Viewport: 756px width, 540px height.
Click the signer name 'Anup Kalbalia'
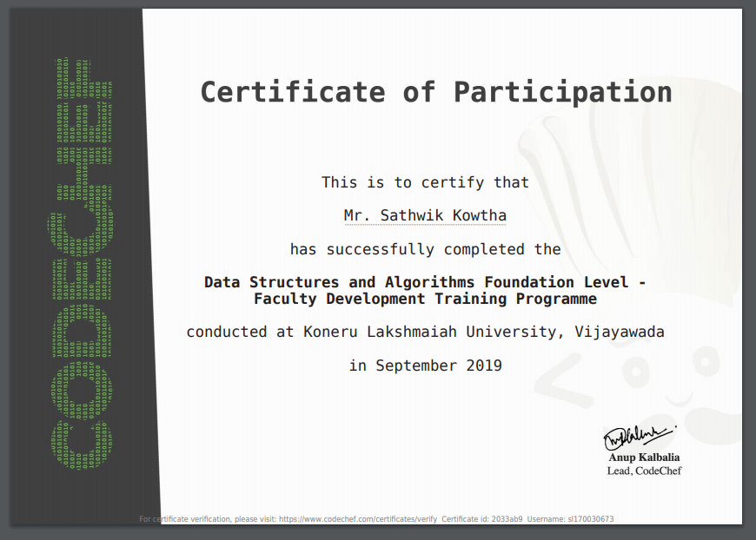point(644,458)
